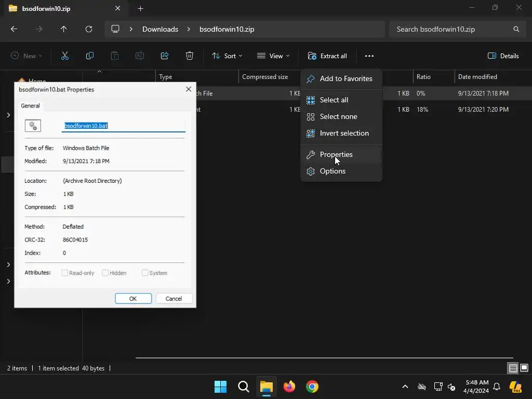Go up one folder level

64,29
